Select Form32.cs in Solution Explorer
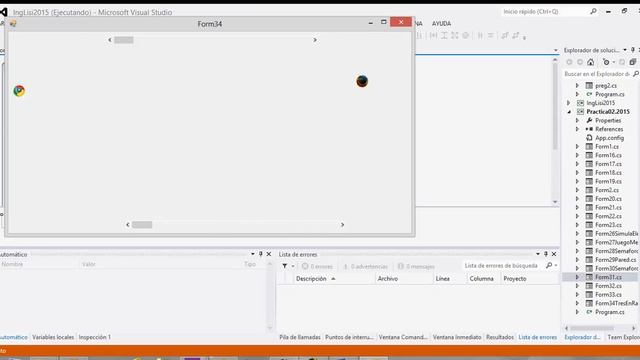640x360 pixels. 608,286
